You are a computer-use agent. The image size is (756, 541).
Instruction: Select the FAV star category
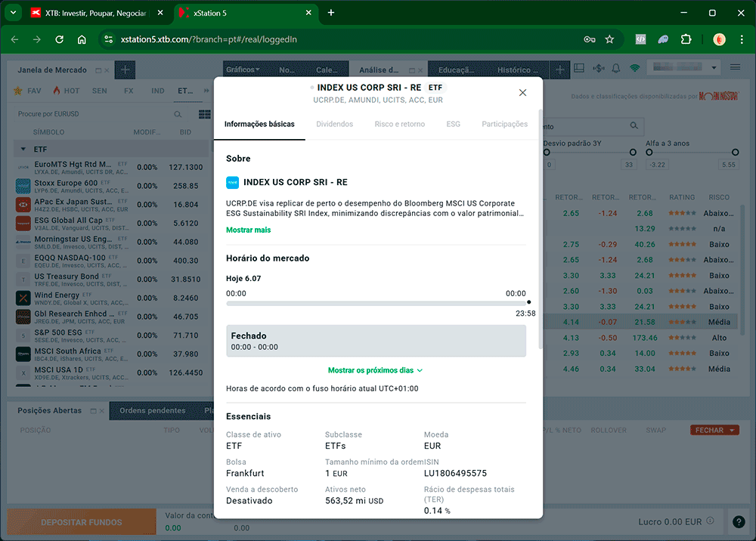coord(27,91)
